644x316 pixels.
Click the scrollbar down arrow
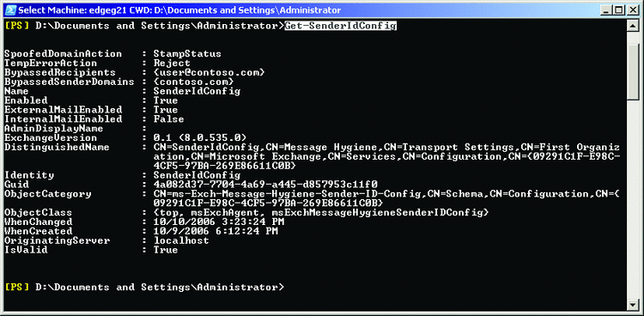click(633, 305)
